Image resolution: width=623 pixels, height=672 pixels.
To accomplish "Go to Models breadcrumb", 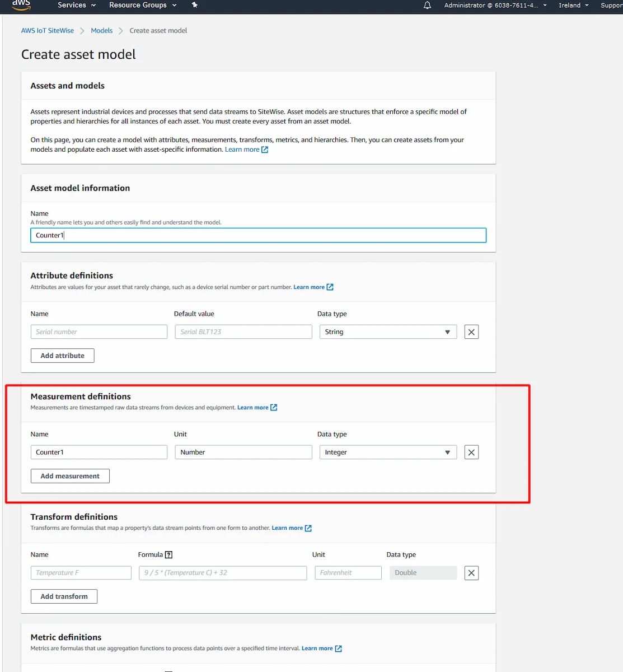I will [x=101, y=31].
